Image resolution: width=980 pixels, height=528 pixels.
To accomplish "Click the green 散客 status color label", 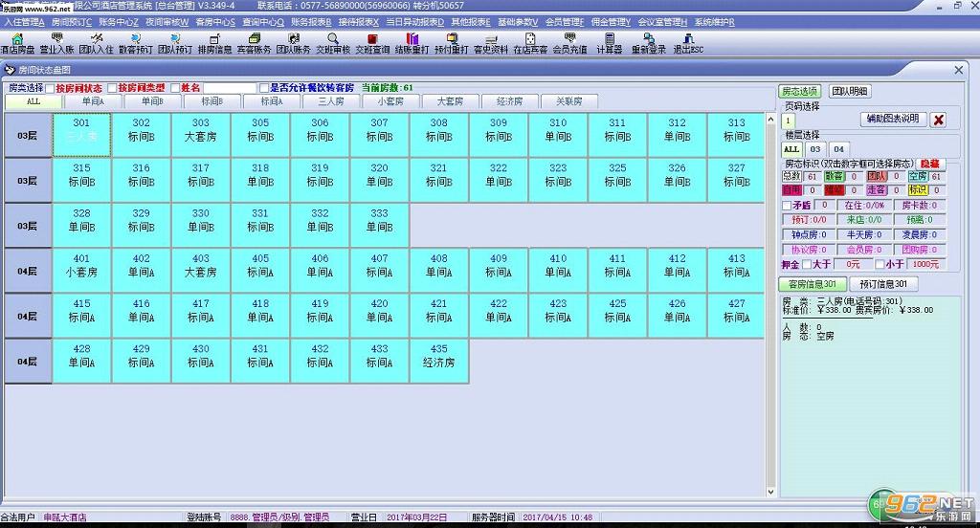I will (834, 176).
